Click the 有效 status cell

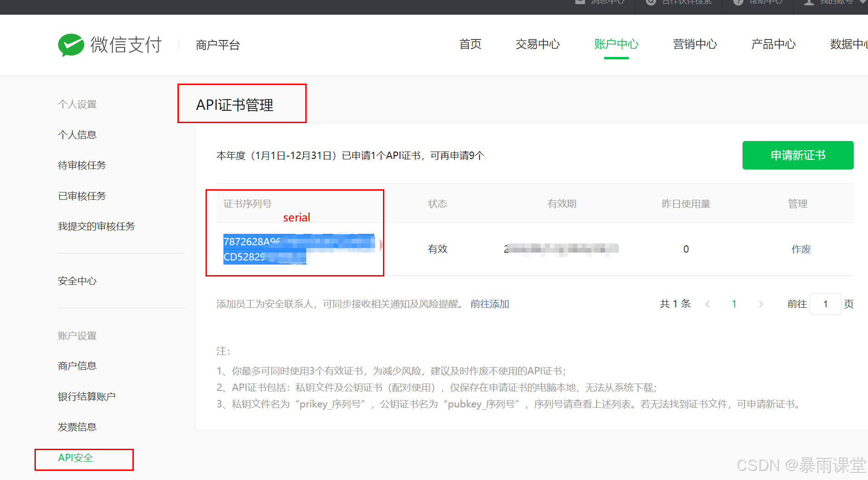point(438,249)
